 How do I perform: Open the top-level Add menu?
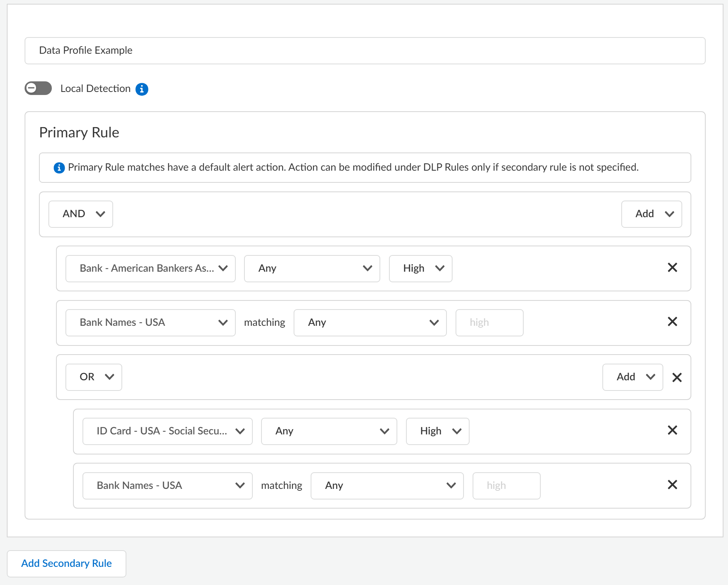[651, 214]
